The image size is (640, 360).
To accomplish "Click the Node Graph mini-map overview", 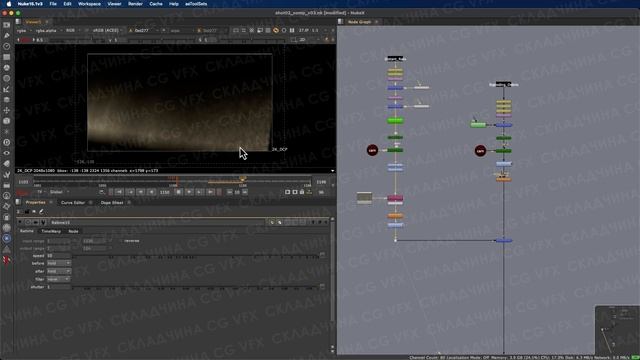I will pyautogui.click(x=617, y=330).
